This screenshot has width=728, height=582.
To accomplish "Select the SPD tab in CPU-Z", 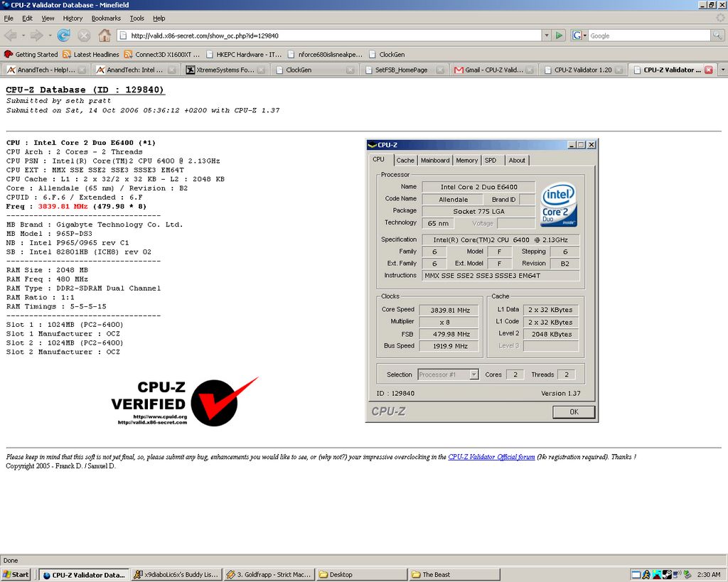I will click(x=491, y=160).
